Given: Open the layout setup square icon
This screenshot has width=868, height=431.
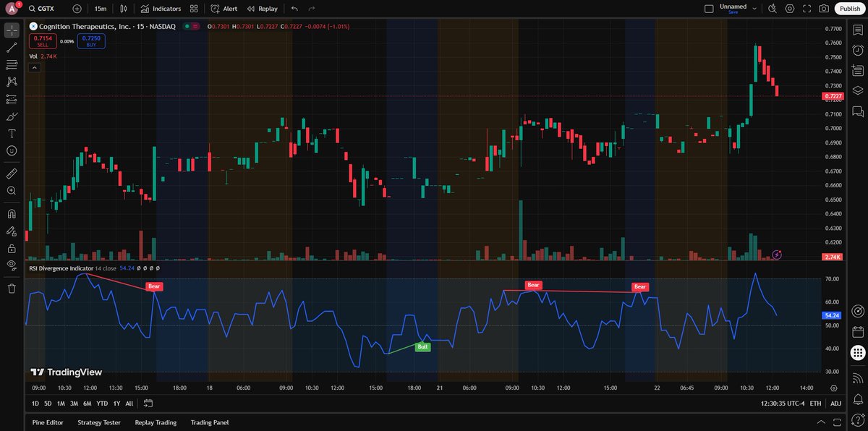Looking at the screenshot, I should pyautogui.click(x=709, y=9).
